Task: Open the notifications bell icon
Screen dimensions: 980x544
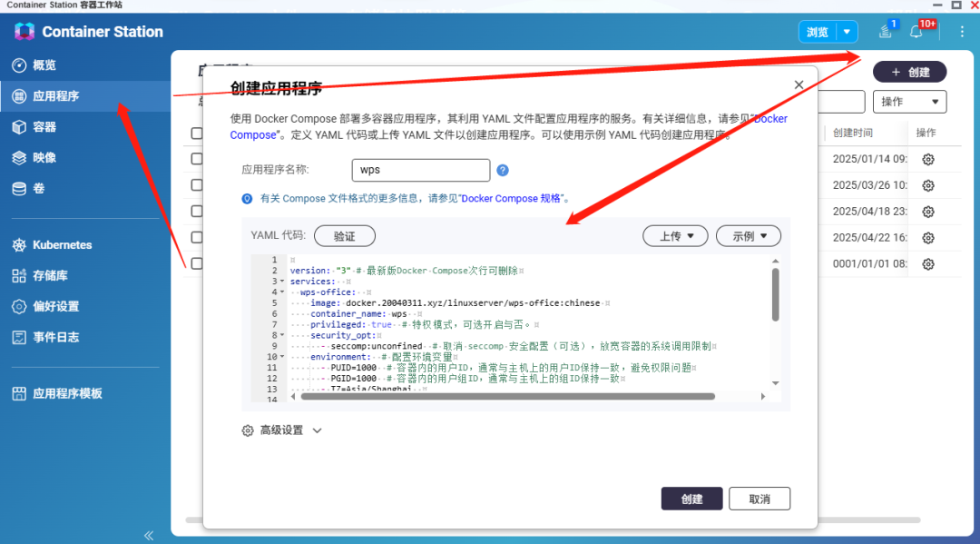Action: [x=916, y=31]
